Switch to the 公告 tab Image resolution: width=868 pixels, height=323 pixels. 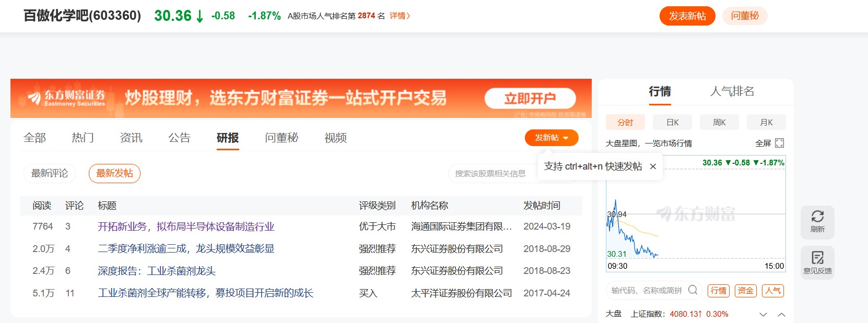click(179, 138)
